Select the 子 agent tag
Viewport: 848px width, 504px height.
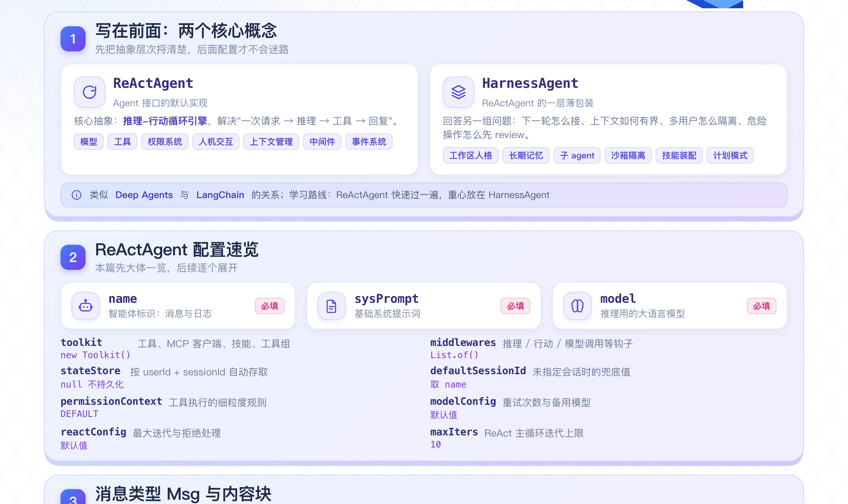tap(577, 155)
